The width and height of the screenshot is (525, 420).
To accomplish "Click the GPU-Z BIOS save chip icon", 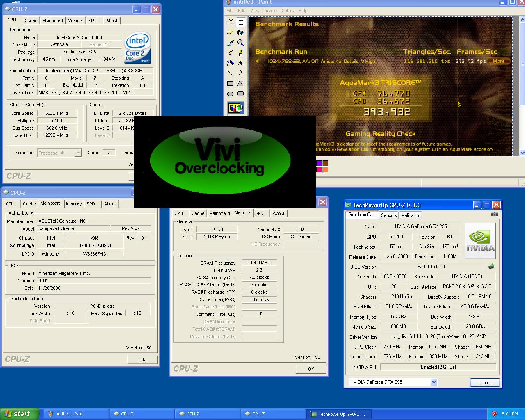I will coord(491,267).
